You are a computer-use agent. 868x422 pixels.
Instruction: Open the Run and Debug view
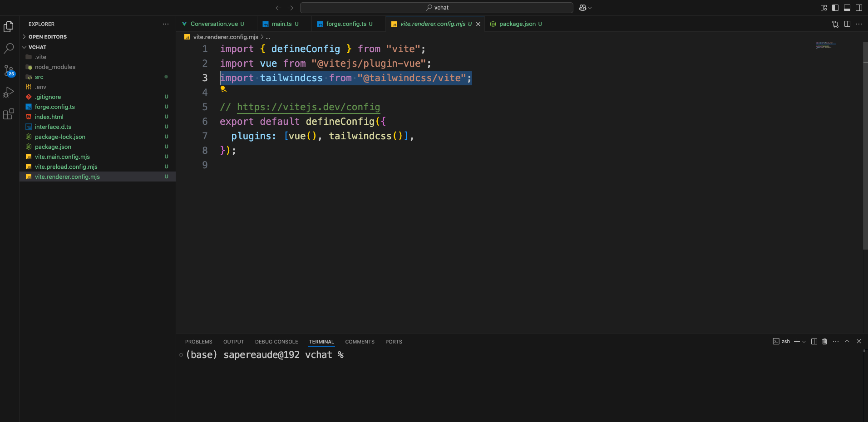click(x=9, y=92)
